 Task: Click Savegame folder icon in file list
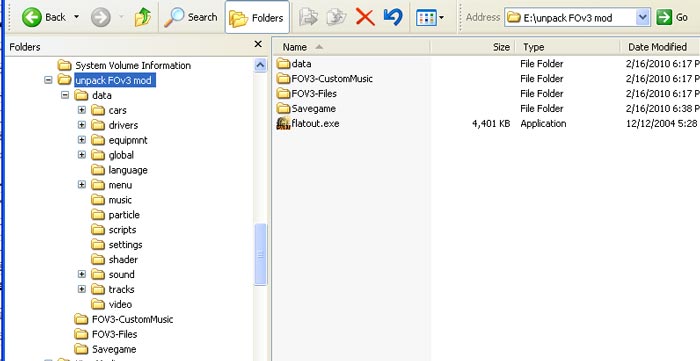coord(283,108)
